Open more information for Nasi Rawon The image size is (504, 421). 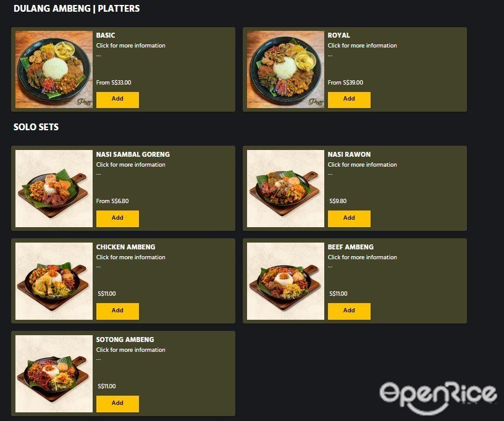coord(362,164)
